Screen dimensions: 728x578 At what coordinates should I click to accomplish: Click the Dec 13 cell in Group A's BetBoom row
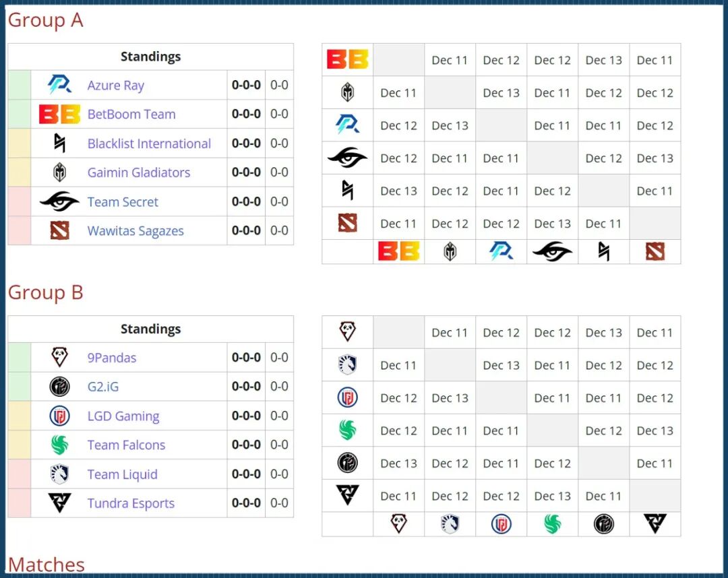[603, 60]
